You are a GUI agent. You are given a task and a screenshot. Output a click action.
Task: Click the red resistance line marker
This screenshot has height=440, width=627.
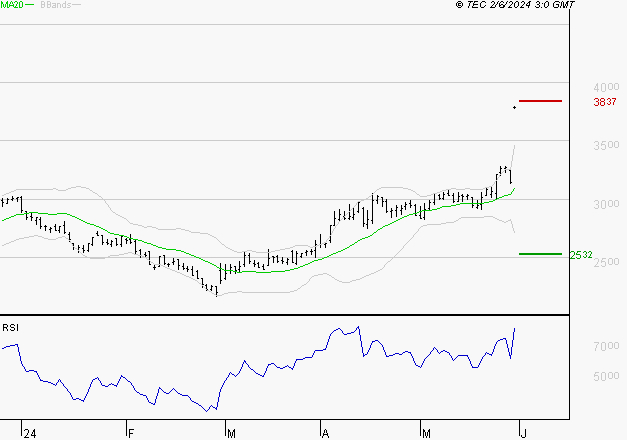(x=540, y=101)
